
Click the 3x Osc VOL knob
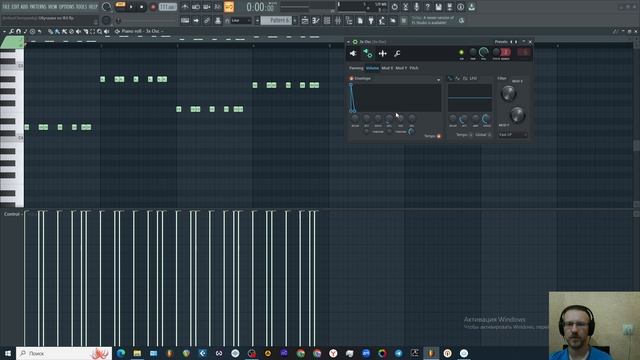pos(484,52)
